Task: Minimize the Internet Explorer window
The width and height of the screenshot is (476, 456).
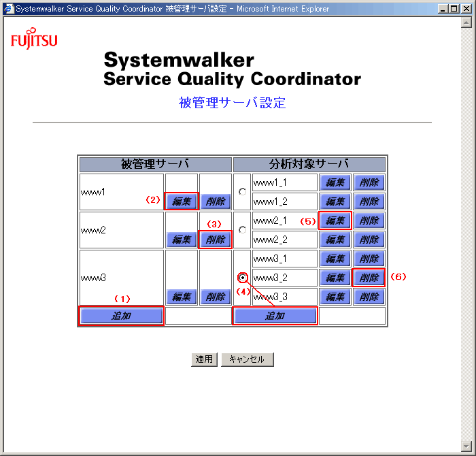Action: click(x=443, y=9)
